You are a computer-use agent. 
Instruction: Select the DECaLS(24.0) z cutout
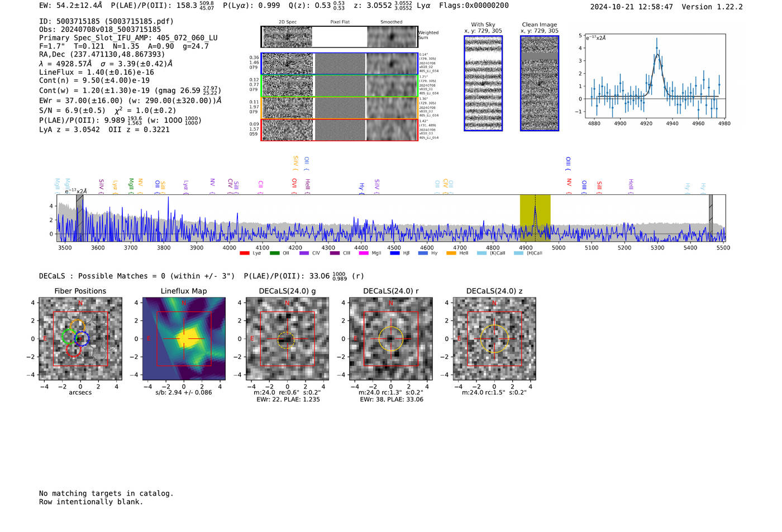click(494, 339)
